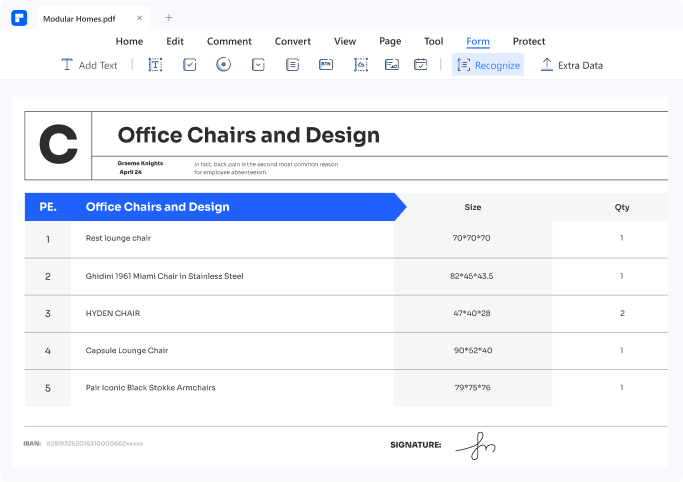
Task: Click the Extra Data button
Action: 571,65
